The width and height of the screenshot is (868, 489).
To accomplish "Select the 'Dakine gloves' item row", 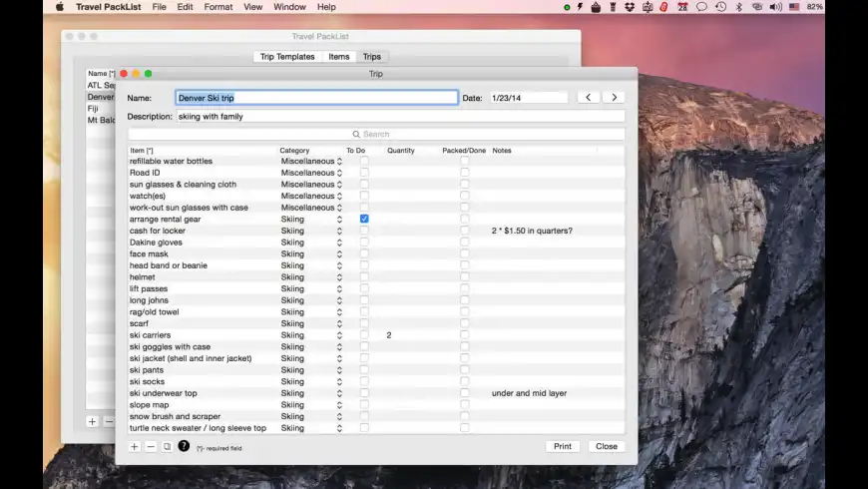I will pyautogui.click(x=376, y=243).
